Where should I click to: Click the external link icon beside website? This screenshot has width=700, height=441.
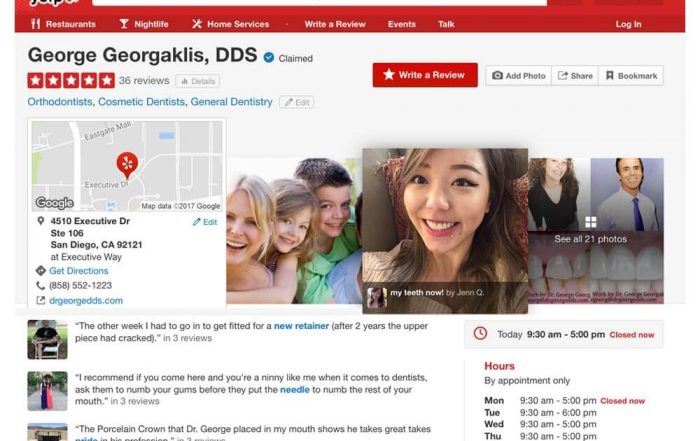(41, 300)
